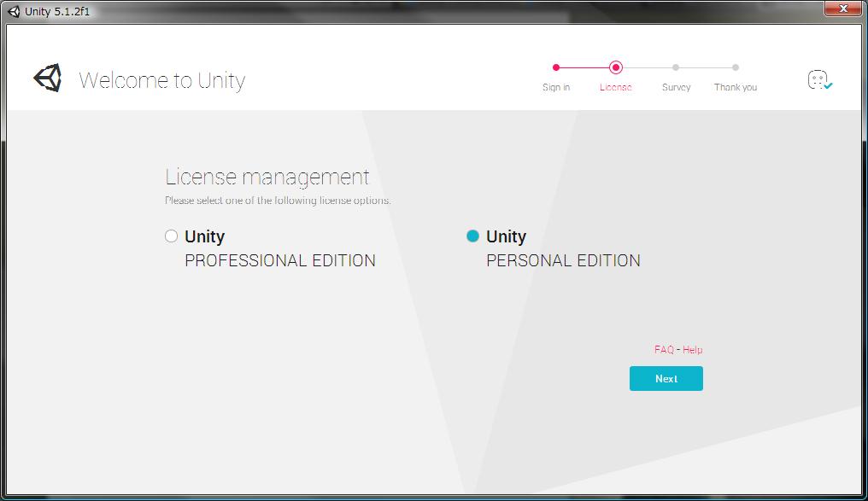Click the Welcome to Unity title
The image size is (868, 501).
161,81
